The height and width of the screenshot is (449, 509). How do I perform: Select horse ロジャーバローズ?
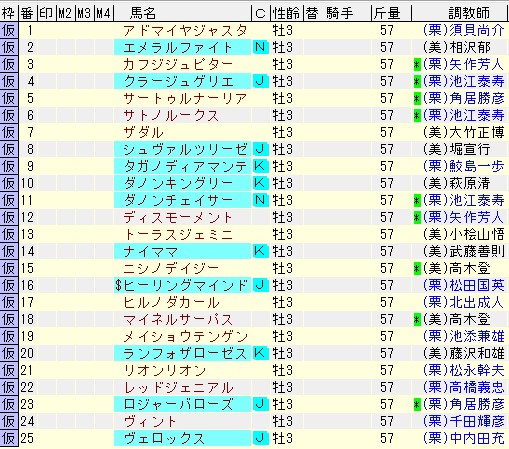178,404
